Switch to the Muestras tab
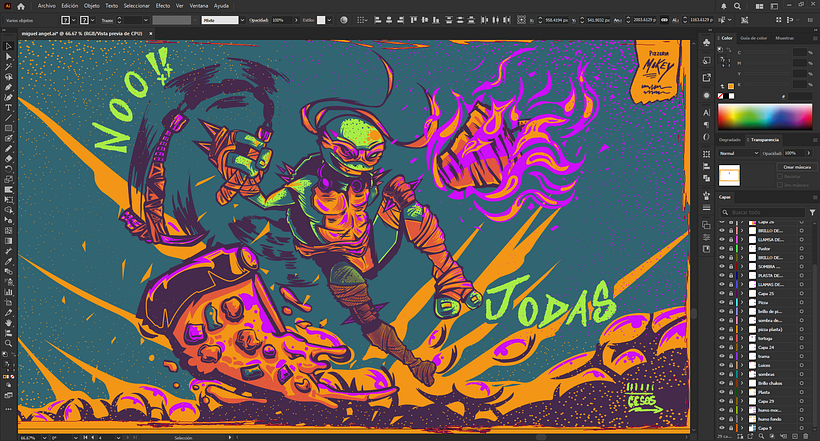 [x=785, y=38]
